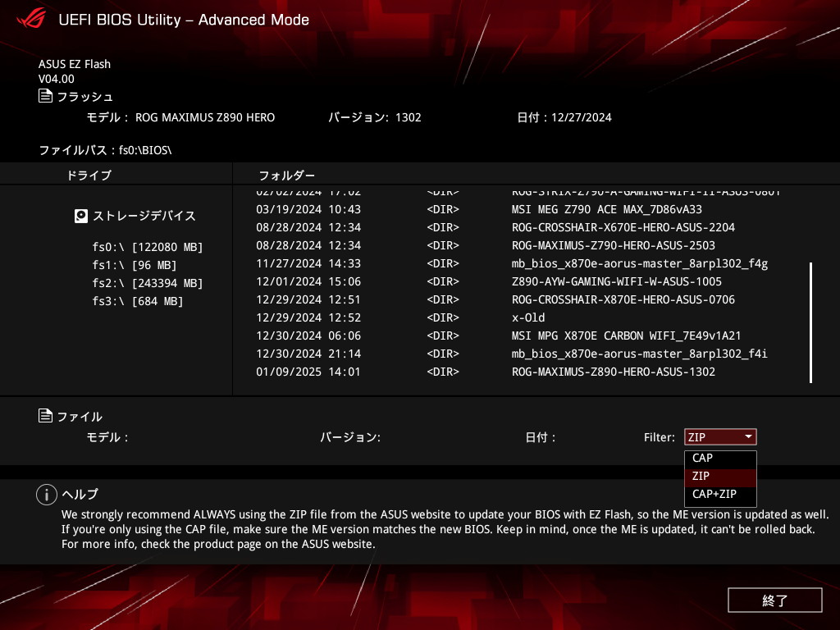Open the x-Old folder
This screenshot has width=840, height=630.
point(528,317)
